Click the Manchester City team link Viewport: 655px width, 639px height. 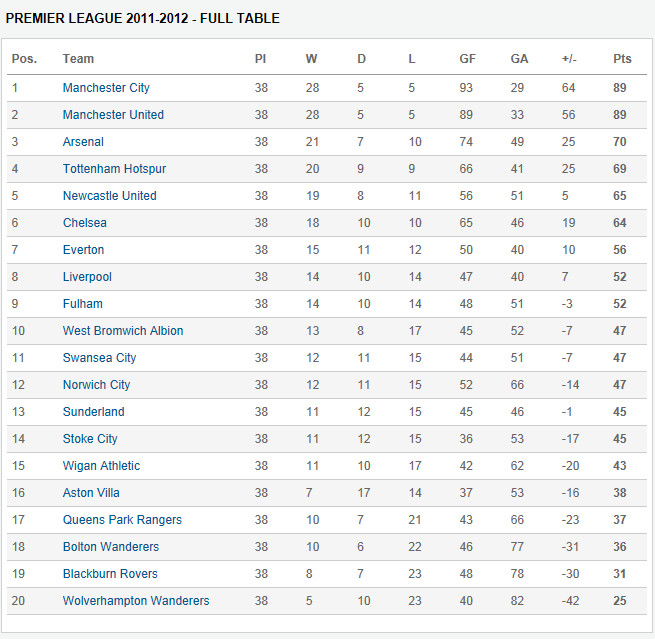[x=106, y=88]
